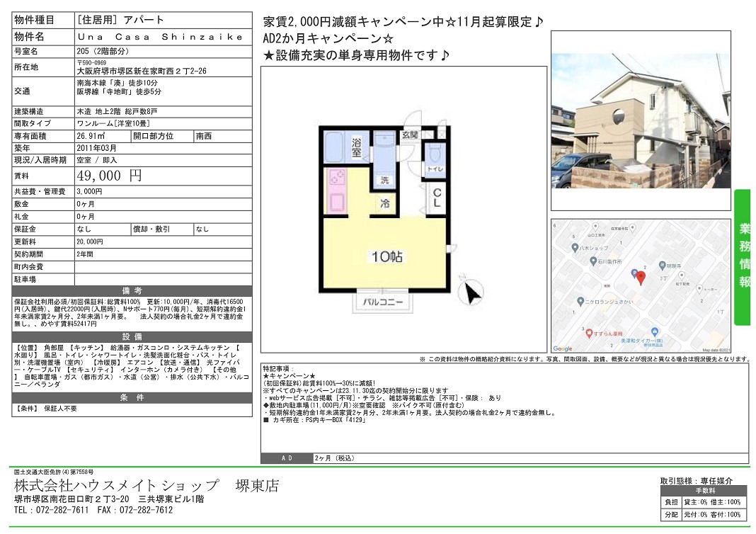756x534 pixels.
Task: Click the compass arrow beside the floor plan
Action: pyautogui.click(x=471, y=291)
